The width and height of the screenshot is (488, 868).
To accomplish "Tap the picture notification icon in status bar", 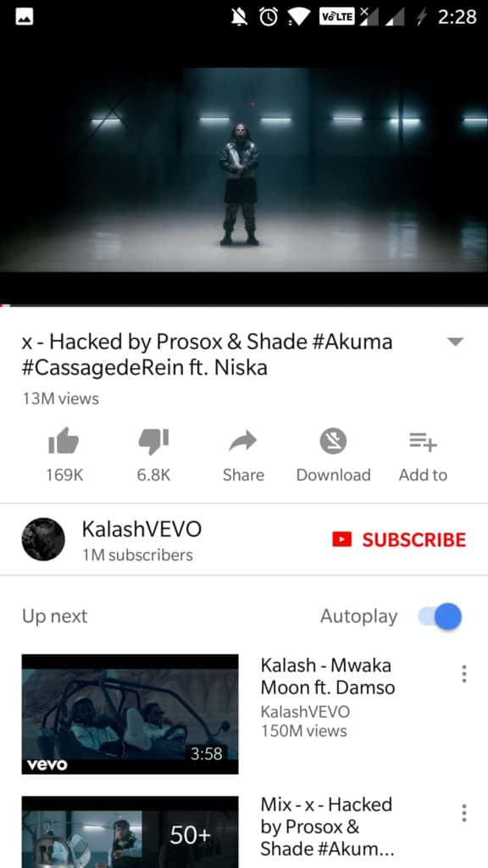I will coord(25,17).
